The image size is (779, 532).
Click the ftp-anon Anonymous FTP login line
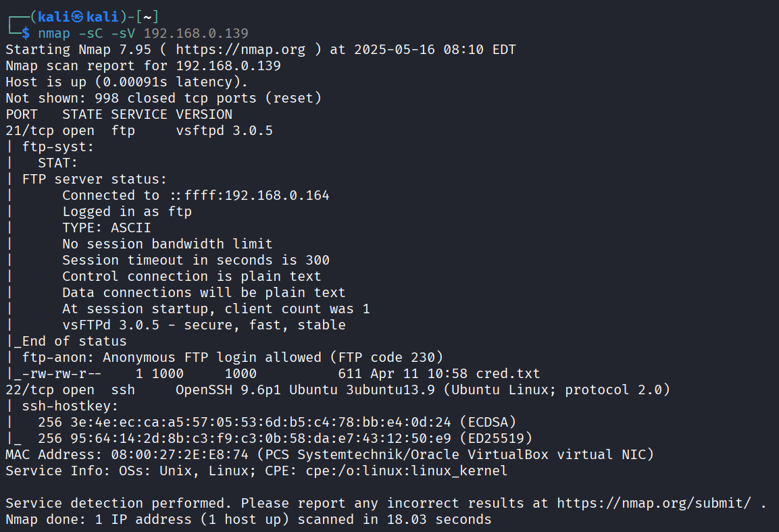coord(232,357)
